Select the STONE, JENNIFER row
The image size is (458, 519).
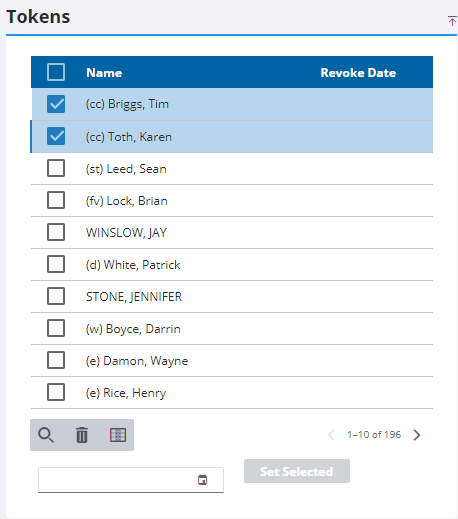point(232,297)
